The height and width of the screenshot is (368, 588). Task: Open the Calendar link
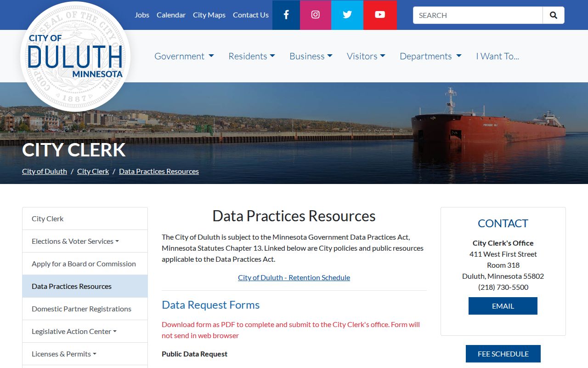(x=171, y=15)
